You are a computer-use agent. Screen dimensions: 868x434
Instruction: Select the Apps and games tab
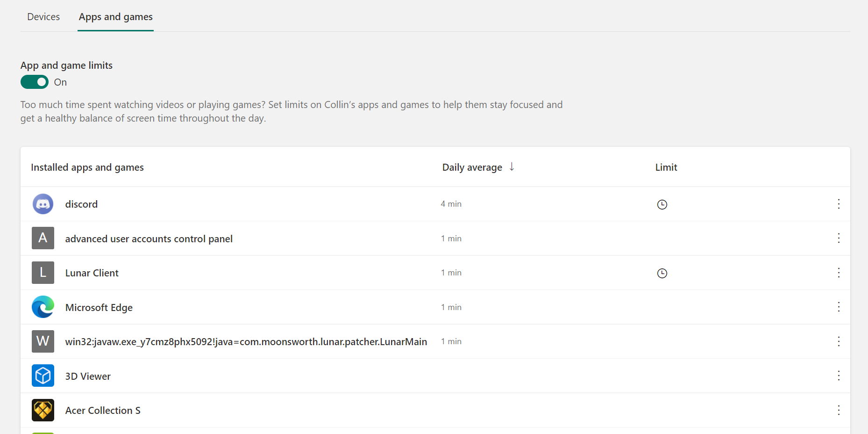116,17
